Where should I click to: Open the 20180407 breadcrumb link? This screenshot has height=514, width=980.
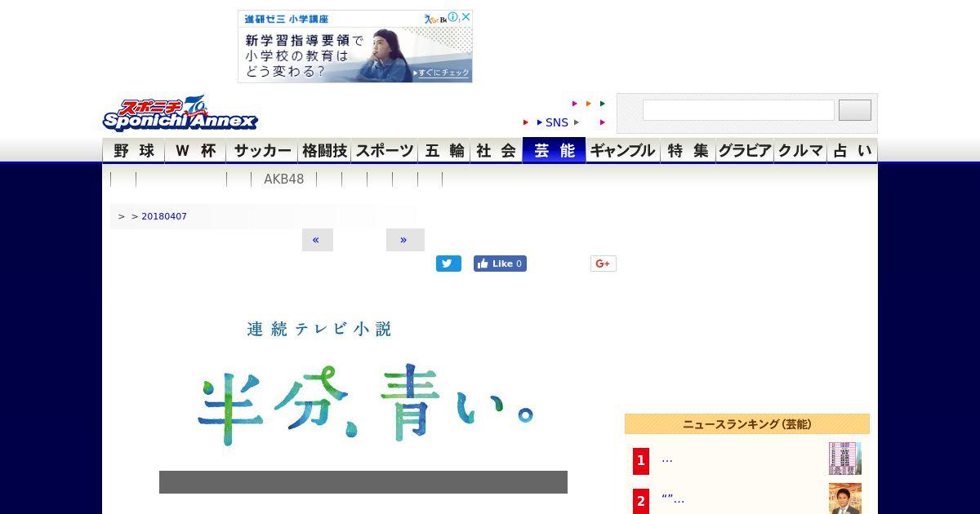(x=164, y=216)
